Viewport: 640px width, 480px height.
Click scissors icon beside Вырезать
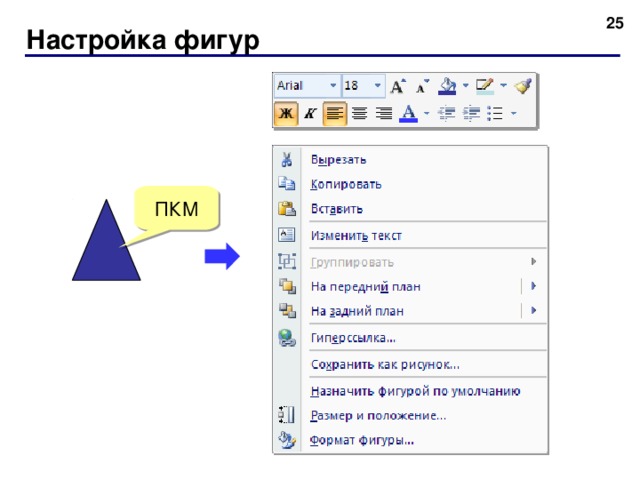[287, 160]
